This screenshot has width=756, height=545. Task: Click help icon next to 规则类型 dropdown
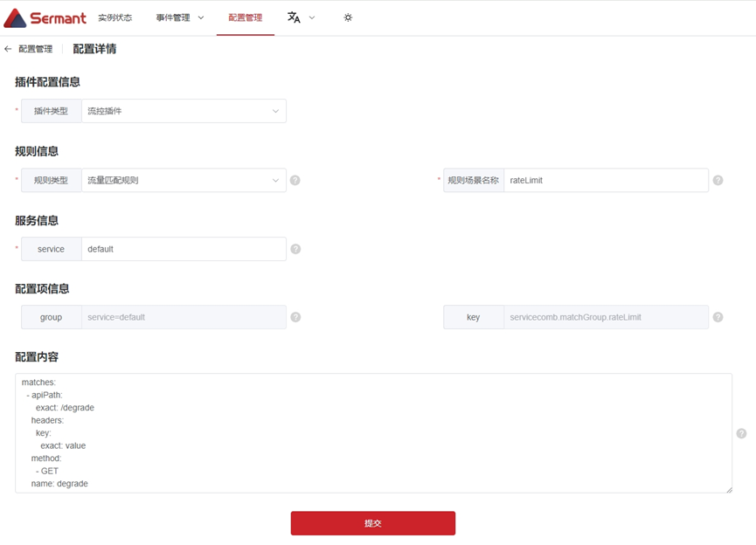295,181
